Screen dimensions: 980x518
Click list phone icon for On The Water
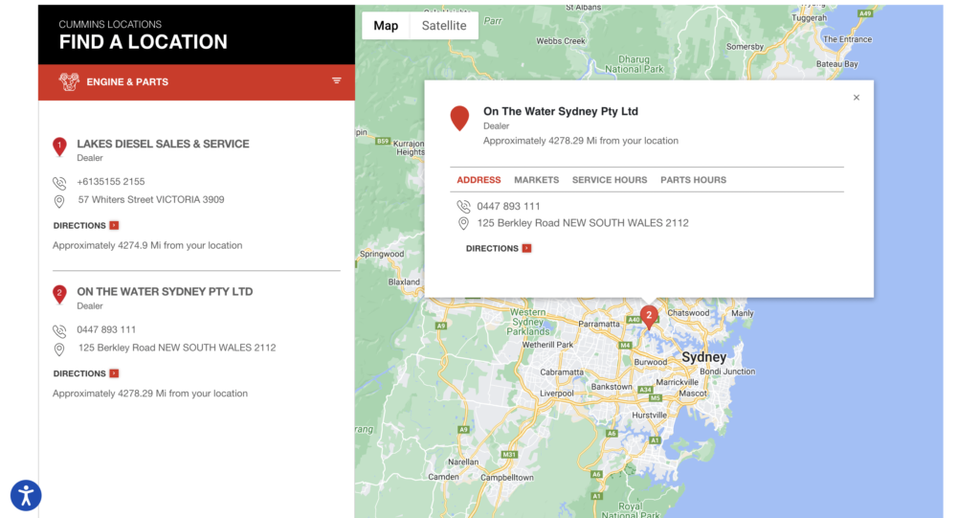(x=59, y=331)
